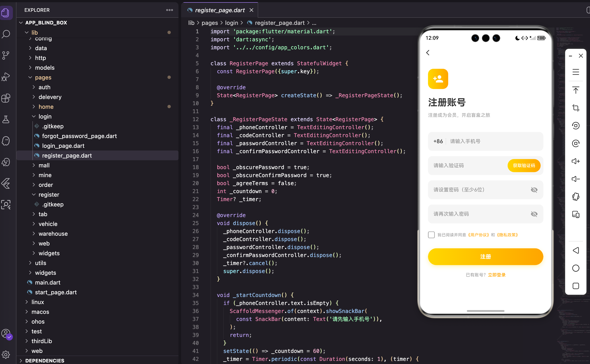Expand the models folder

click(45, 68)
